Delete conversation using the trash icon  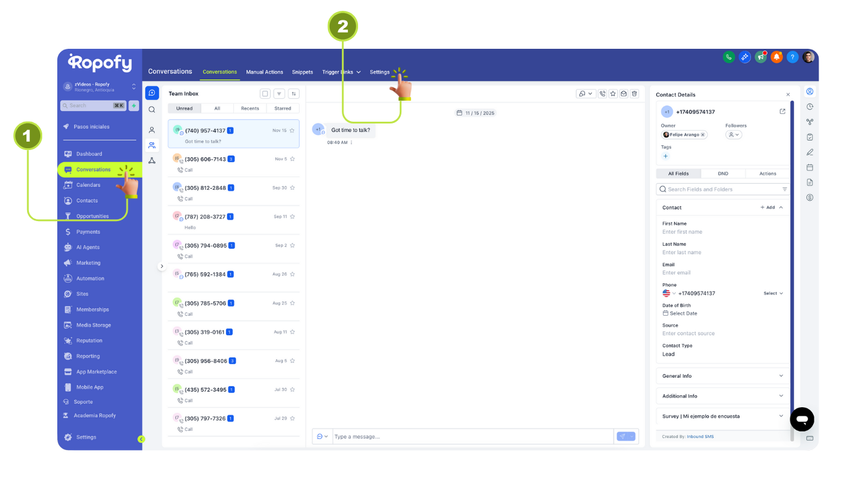pyautogui.click(x=634, y=94)
